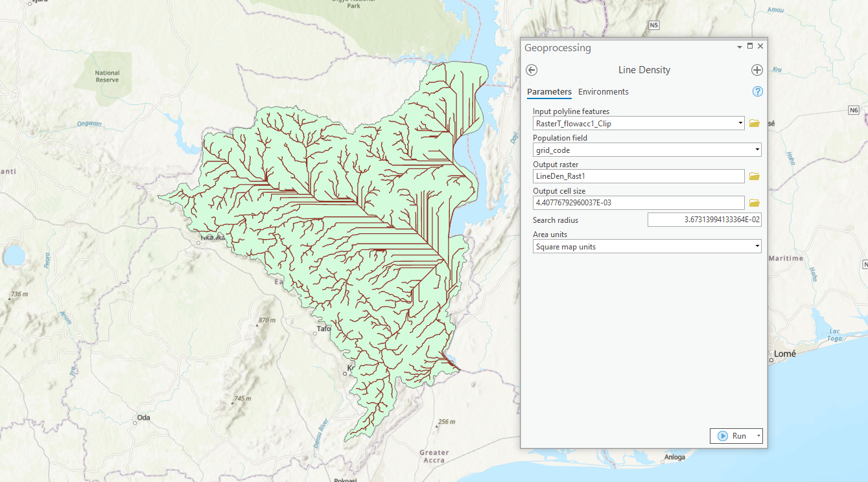
Task: Click the Line Density tool title
Action: pyautogui.click(x=644, y=70)
